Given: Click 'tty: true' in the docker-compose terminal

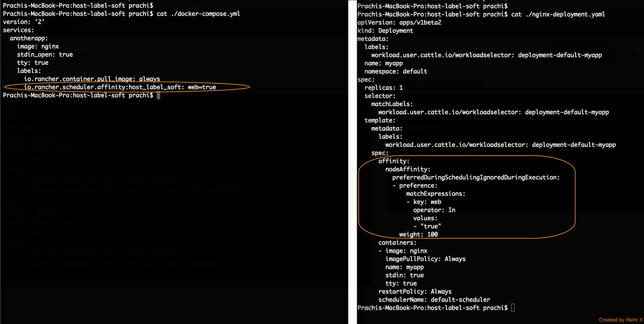Looking at the screenshot, I should (x=33, y=63).
